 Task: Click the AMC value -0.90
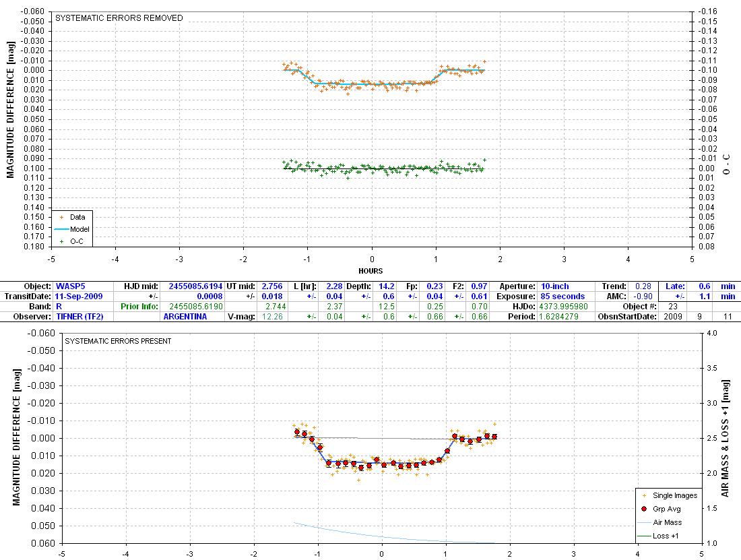pyautogui.click(x=643, y=297)
